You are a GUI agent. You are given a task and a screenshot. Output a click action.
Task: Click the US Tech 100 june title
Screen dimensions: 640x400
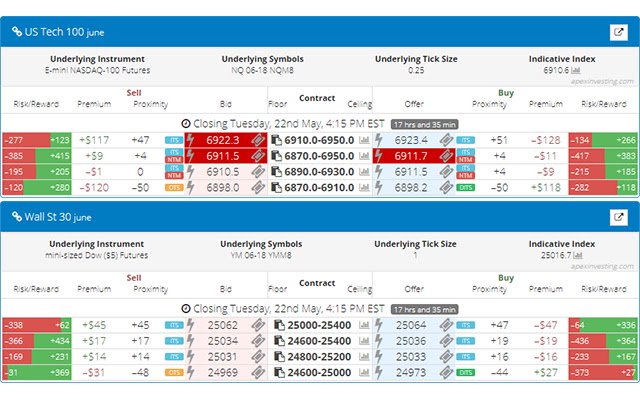coord(64,32)
